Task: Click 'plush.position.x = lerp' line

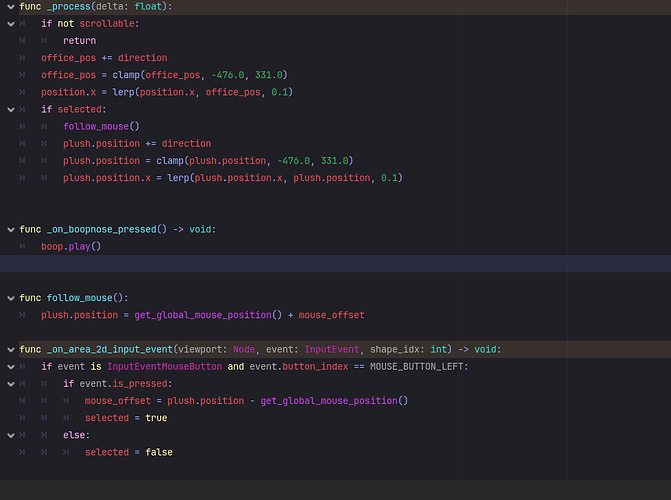Action: (233, 178)
